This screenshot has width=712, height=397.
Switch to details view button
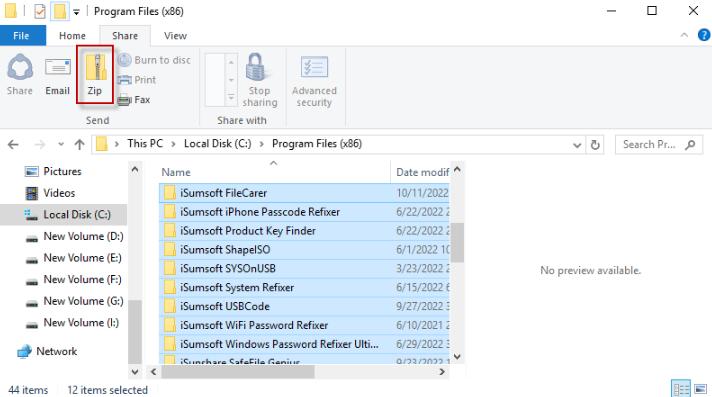[681, 389]
